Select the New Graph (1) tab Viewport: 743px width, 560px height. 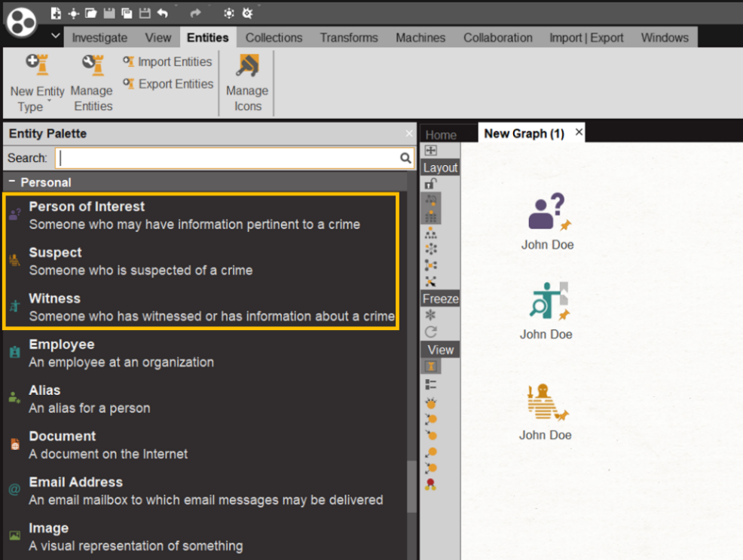524,133
